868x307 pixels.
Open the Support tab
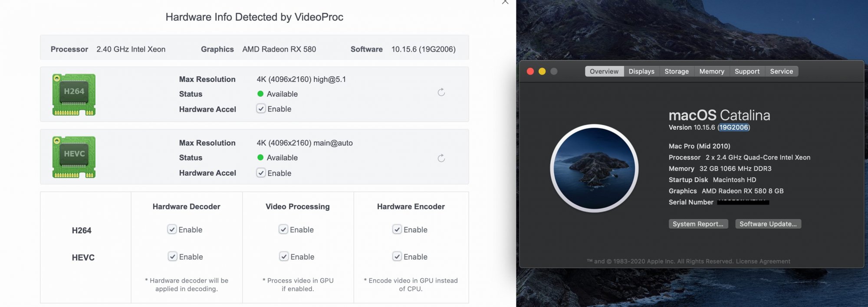747,71
